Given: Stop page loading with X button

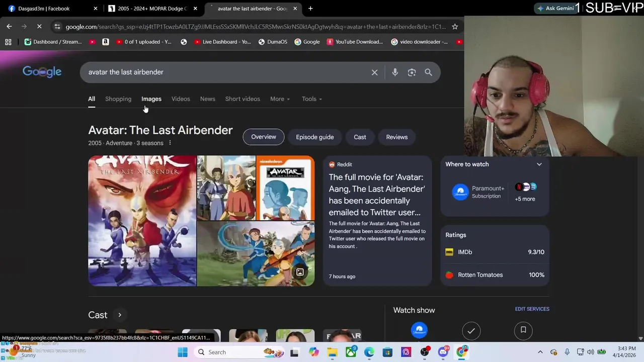Looking at the screenshot, I should (x=39, y=26).
